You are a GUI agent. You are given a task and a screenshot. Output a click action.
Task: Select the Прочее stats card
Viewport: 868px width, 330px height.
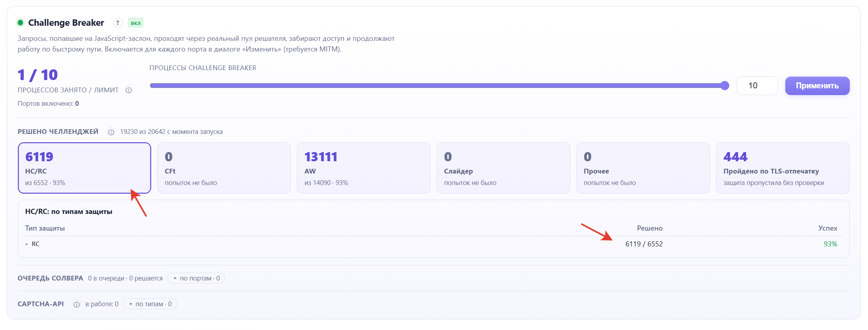click(643, 168)
